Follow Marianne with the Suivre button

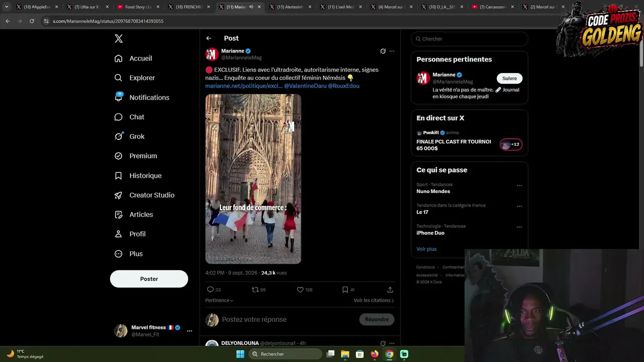pos(510,78)
